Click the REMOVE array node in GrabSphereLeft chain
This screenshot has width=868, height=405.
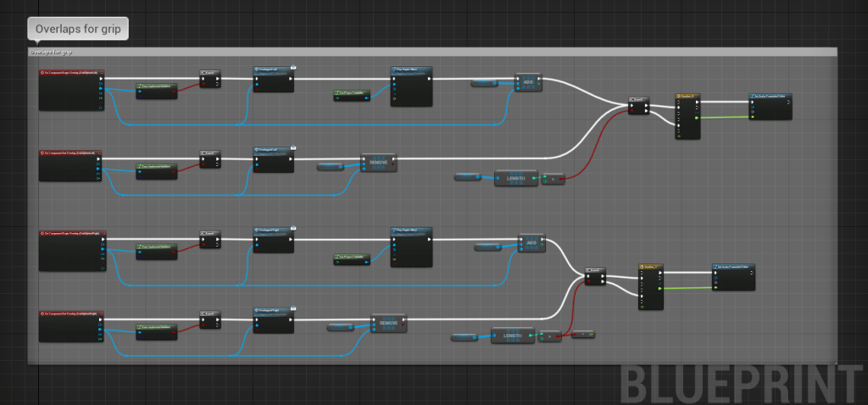point(378,163)
